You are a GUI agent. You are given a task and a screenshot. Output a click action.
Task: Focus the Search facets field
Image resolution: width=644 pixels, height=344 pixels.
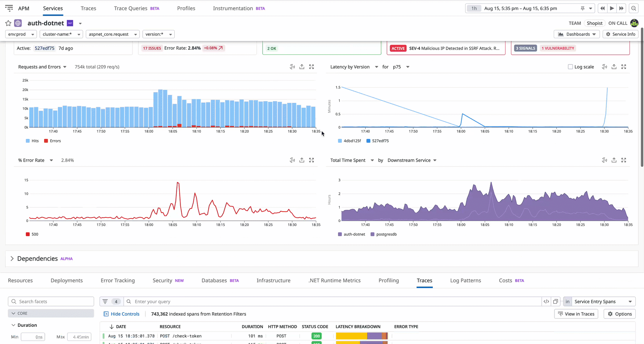point(51,302)
